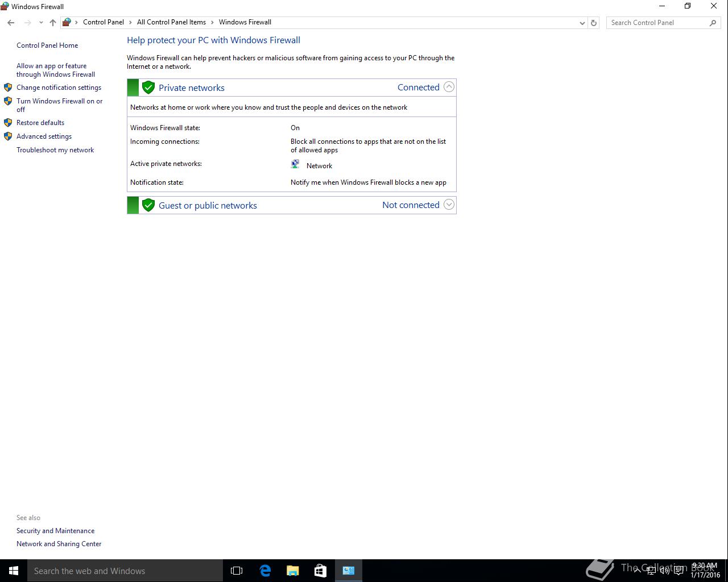
Task: Click the search magnifier icon
Action: (x=713, y=23)
